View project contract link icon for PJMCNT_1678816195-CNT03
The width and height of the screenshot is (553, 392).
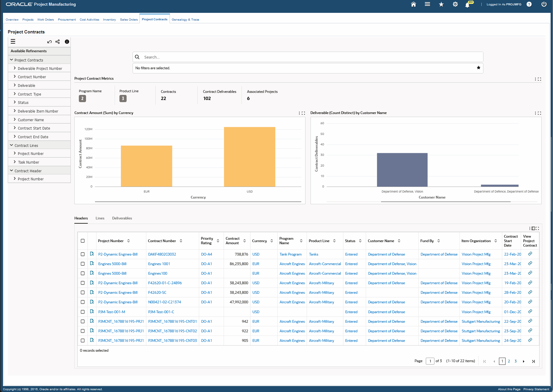click(x=530, y=340)
